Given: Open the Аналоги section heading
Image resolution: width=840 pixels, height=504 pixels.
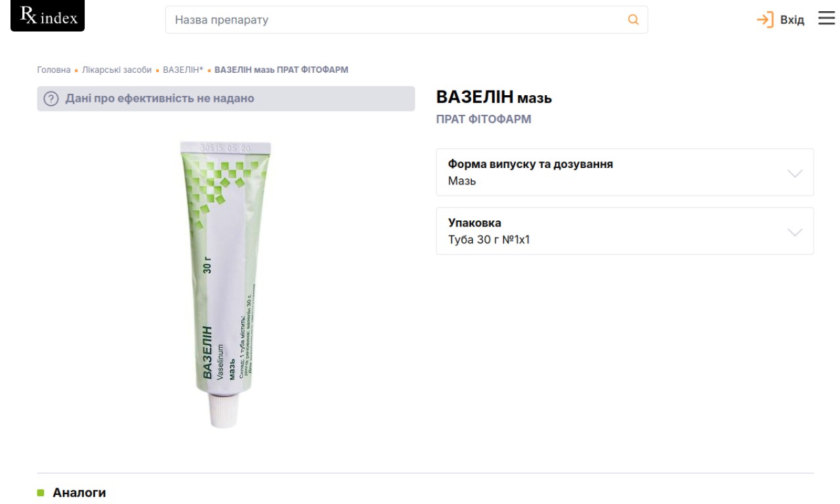Looking at the screenshot, I should 79,492.
